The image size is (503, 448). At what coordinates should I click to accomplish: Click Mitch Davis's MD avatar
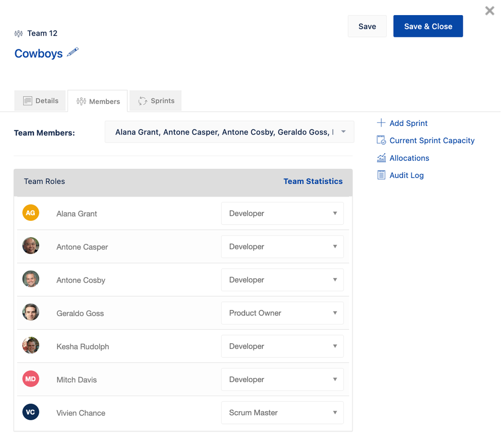31,379
